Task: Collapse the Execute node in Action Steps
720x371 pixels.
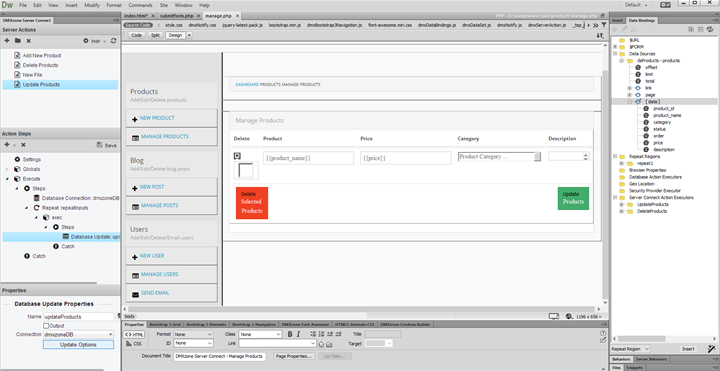Action: pos(7,179)
